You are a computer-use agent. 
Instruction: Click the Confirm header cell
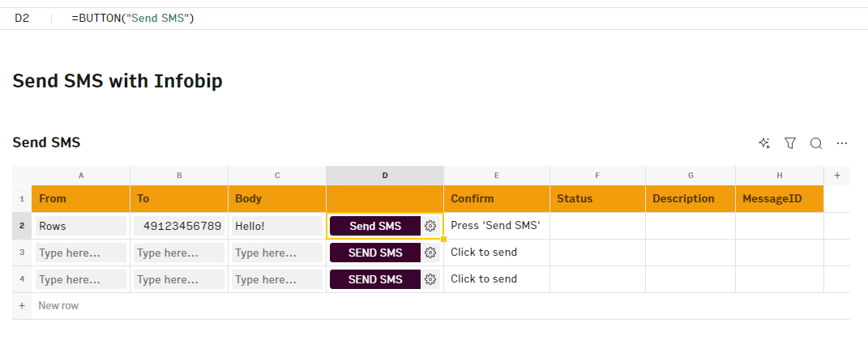[x=497, y=198]
